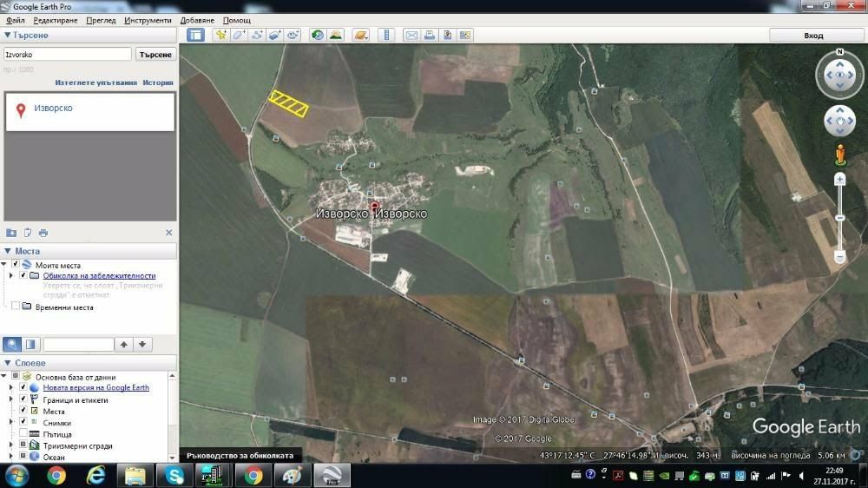Click the red Изворско map pin
Screen dimensions: 868x488
point(374,208)
